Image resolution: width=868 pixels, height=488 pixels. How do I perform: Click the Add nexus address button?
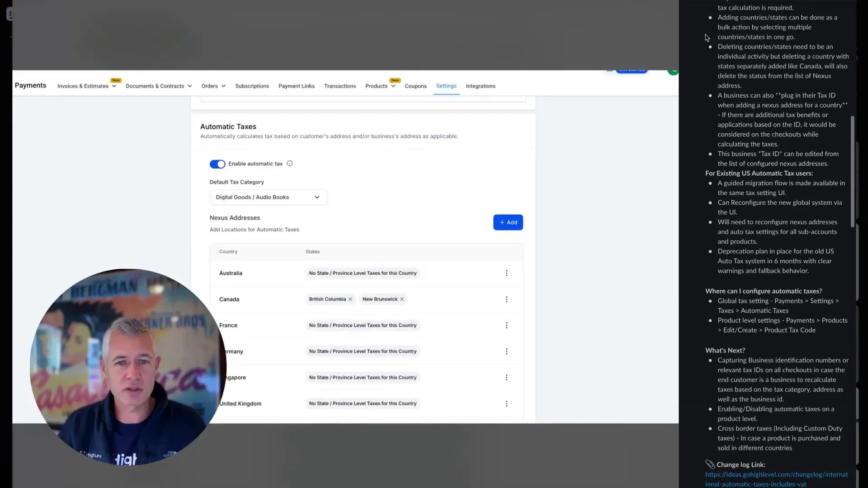coord(508,222)
